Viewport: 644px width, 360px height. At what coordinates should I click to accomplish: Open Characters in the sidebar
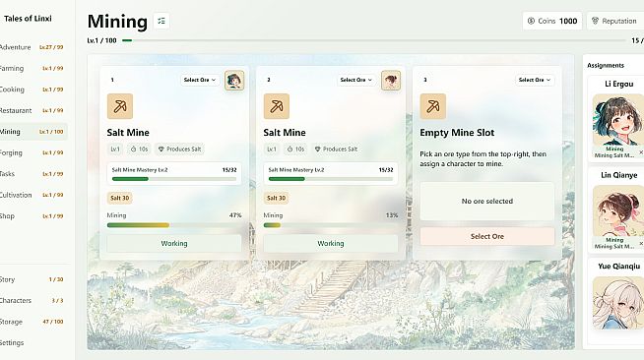coord(32,301)
